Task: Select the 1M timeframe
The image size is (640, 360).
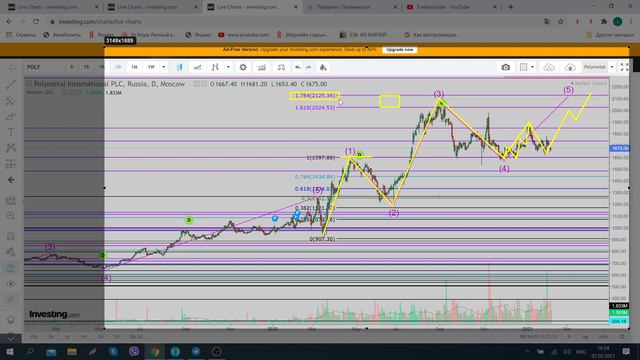Action: coord(134,67)
